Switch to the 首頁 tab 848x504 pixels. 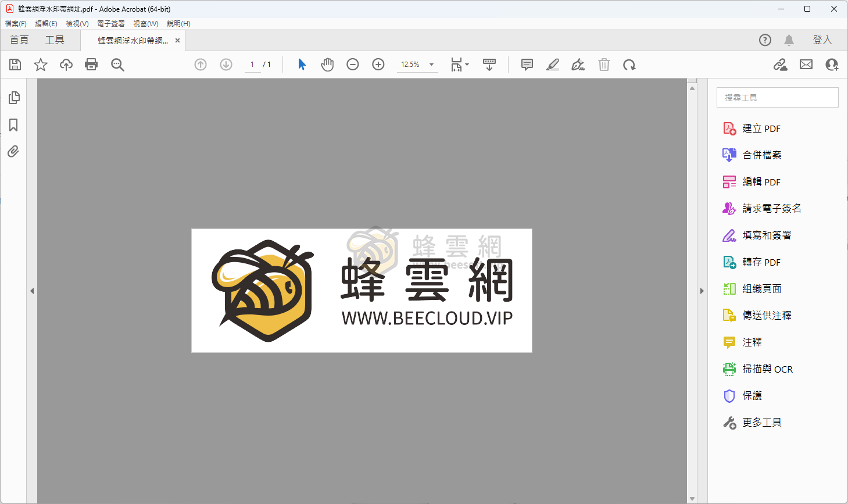coord(19,40)
